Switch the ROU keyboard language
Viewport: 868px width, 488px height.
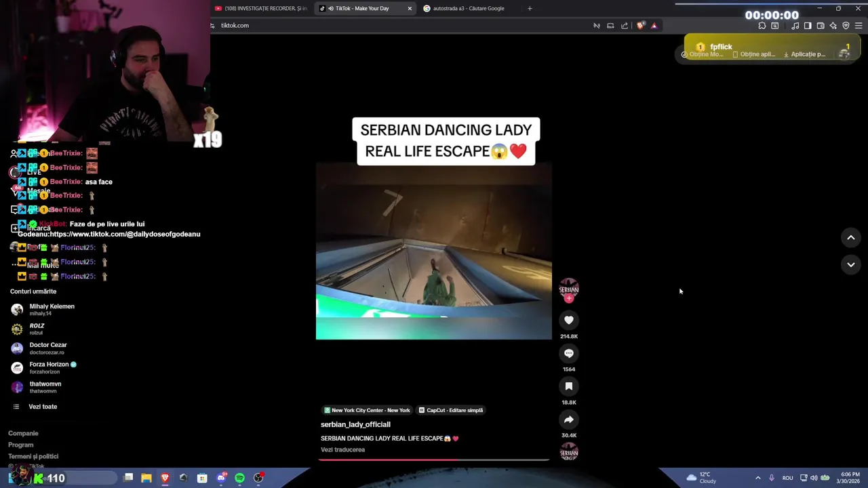coord(788,478)
